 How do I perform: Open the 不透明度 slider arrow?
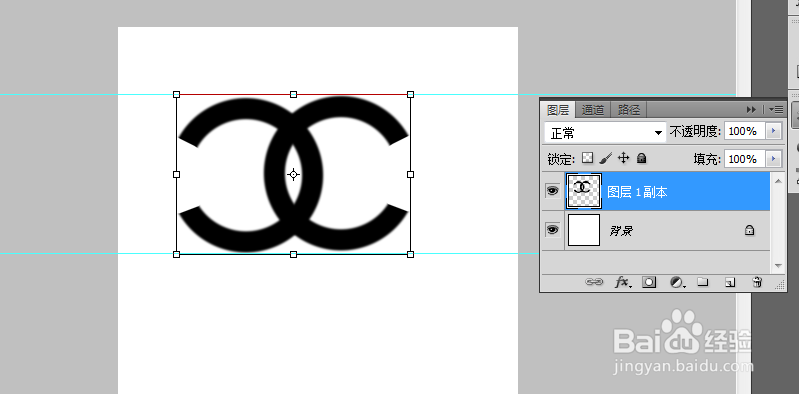coord(774,132)
